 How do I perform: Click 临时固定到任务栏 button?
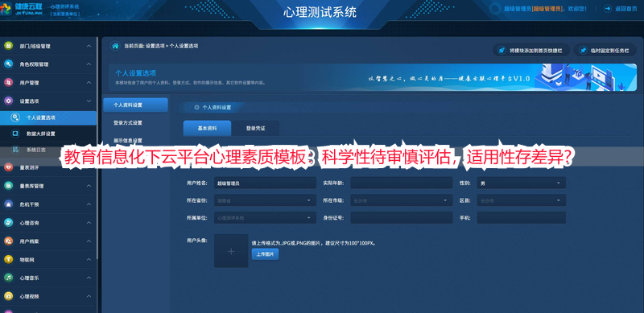(x=605, y=51)
